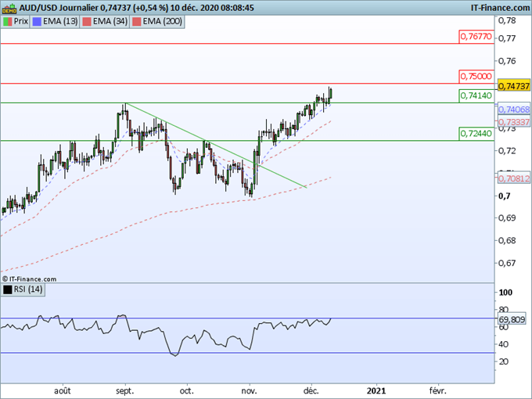Screen dimensions: 532x399
Task: Open the EMA (13) indicator label
Action: (x=55, y=21)
